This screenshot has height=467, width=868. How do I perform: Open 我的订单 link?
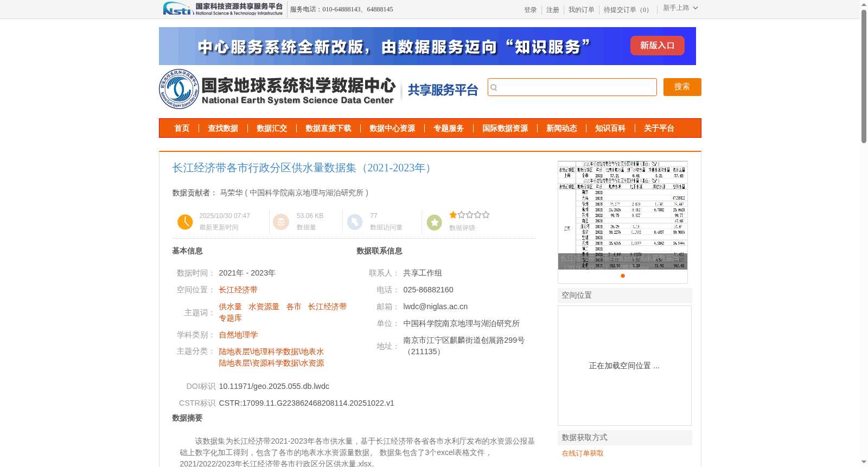point(581,10)
